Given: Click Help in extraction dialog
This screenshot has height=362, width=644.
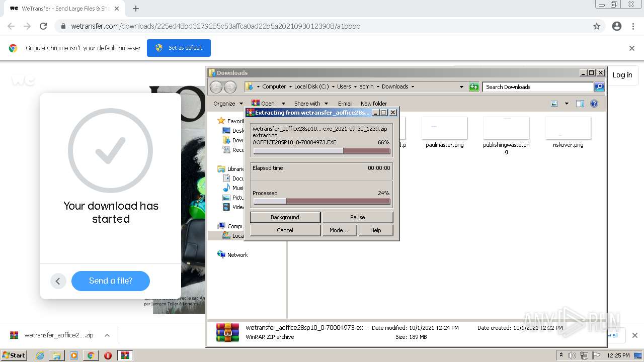Looking at the screenshot, I should pos(376,230).
